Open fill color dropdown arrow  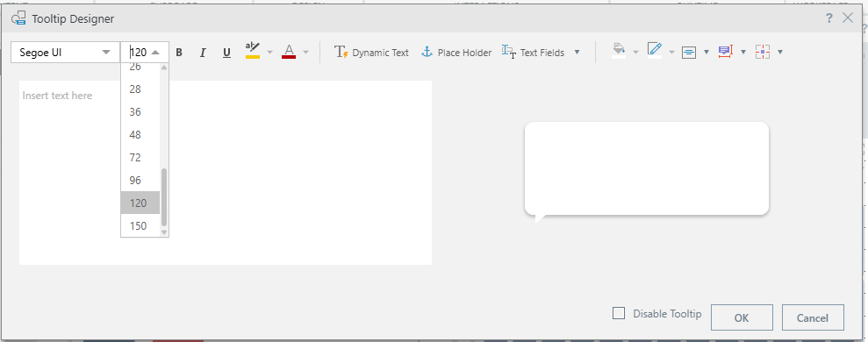(x=635, y=53)
